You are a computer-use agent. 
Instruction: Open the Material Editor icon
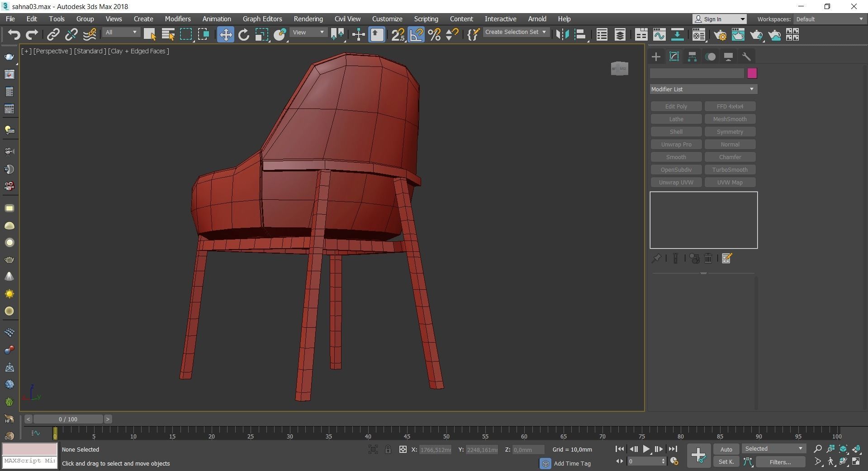coord(698,34)
